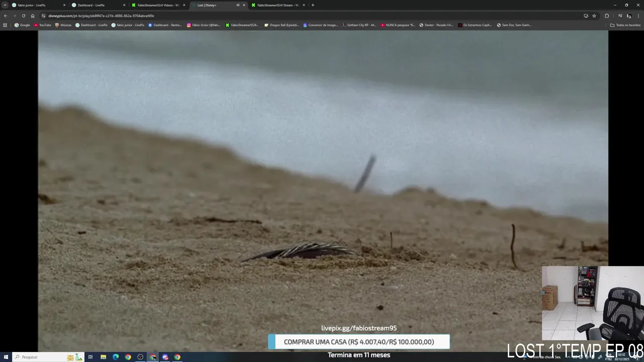Go back in the browser

pyautogui.click(x=6, y=16)
